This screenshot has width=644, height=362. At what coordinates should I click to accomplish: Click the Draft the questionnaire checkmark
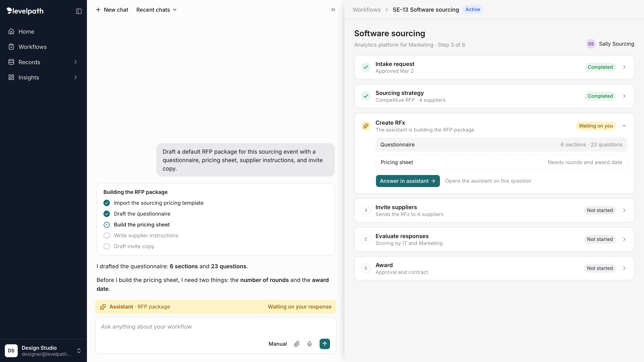(106, 214)
